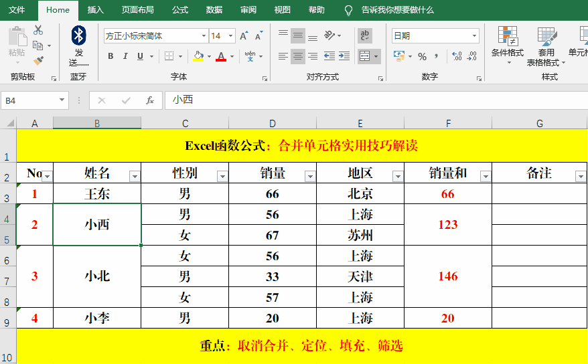
Task: Open Conditional Formatting (条件格式)
Action: tap(507, 44)
